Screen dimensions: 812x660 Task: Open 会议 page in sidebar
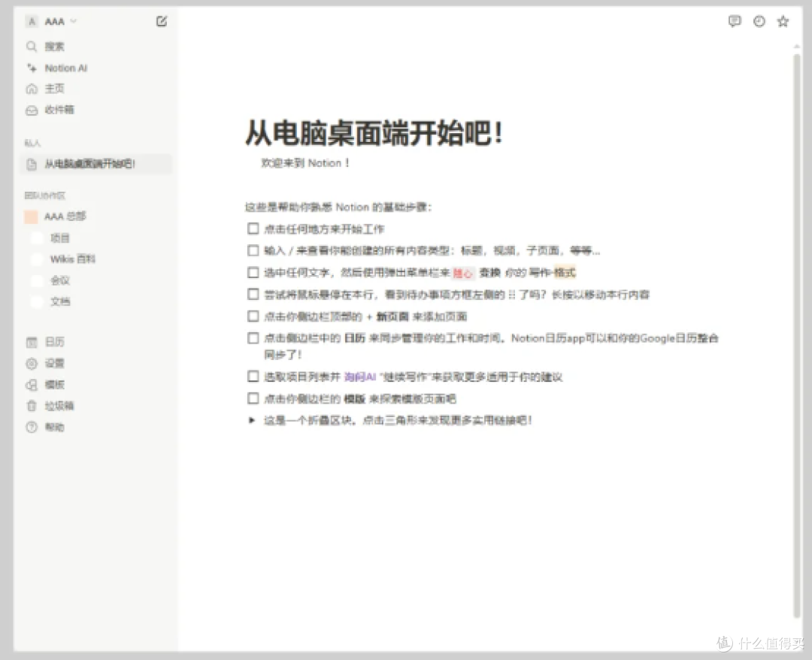pyautogui.click(x=59, y=280)
